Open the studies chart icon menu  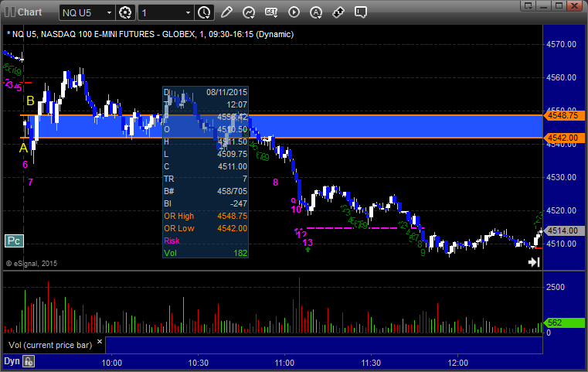pyautogui.click(x=249, y=12)
